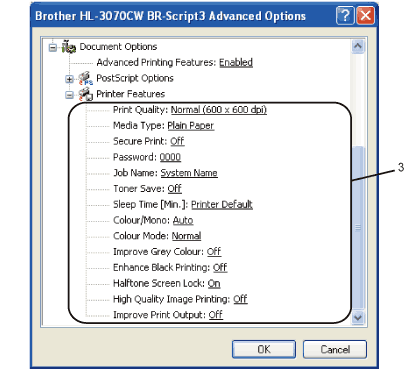Change Advanced Printing Features Enabled value
The width and height of the screenshot is (411, 369).
click(x=236, y=62)
